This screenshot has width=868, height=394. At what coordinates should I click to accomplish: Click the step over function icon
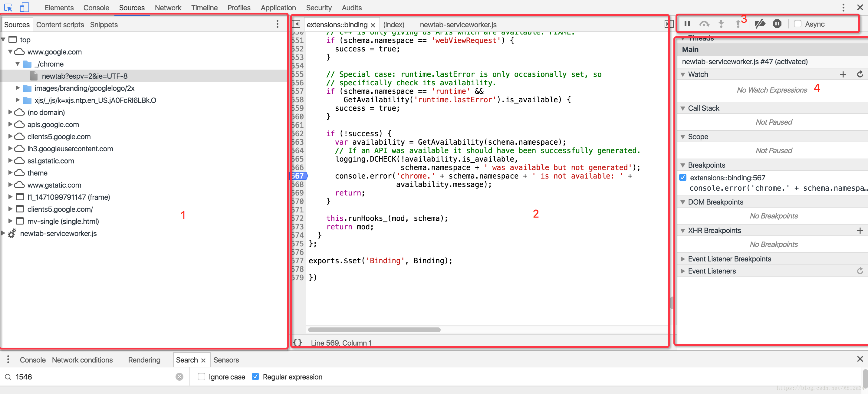[704, 24]
